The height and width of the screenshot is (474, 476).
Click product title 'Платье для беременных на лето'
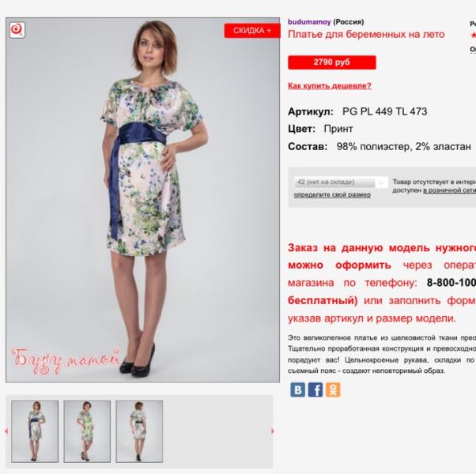[366, 34]
